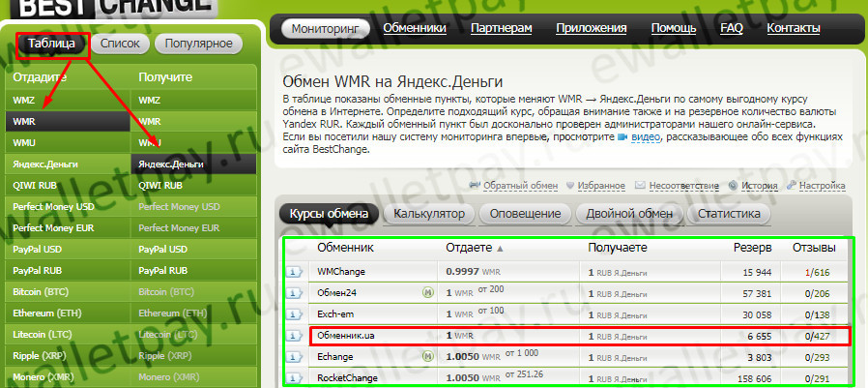Sort by the Обменник column header
Viewport: 868px width, 388px height.
[345, 249]
